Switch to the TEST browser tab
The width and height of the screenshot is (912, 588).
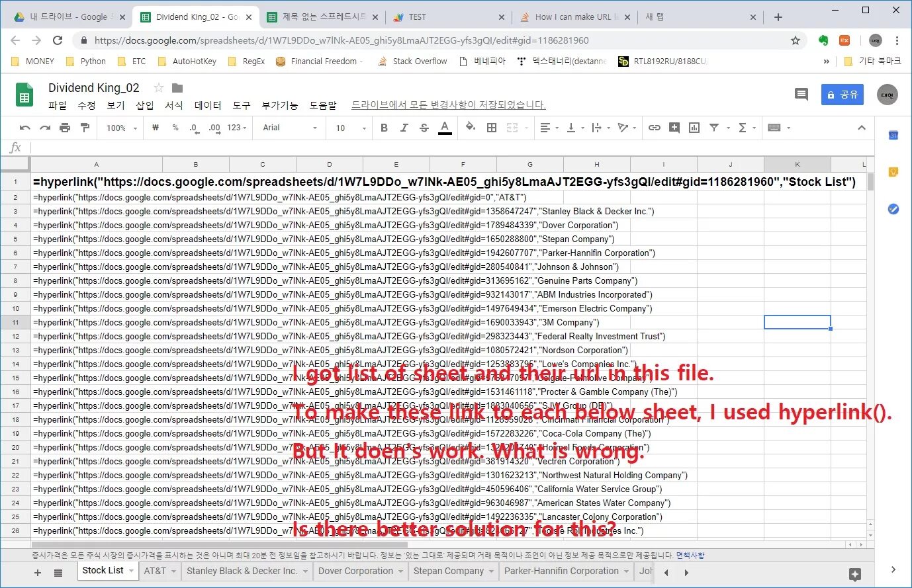[448, 17]
